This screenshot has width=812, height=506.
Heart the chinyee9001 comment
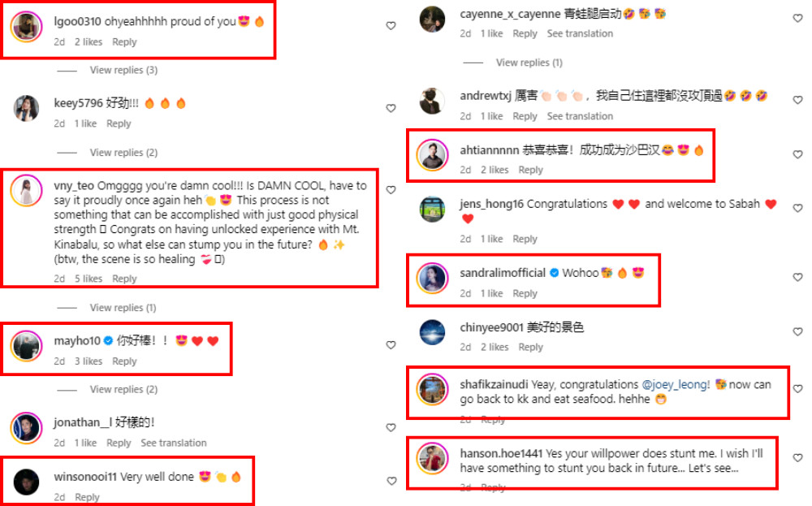[798, 331]
